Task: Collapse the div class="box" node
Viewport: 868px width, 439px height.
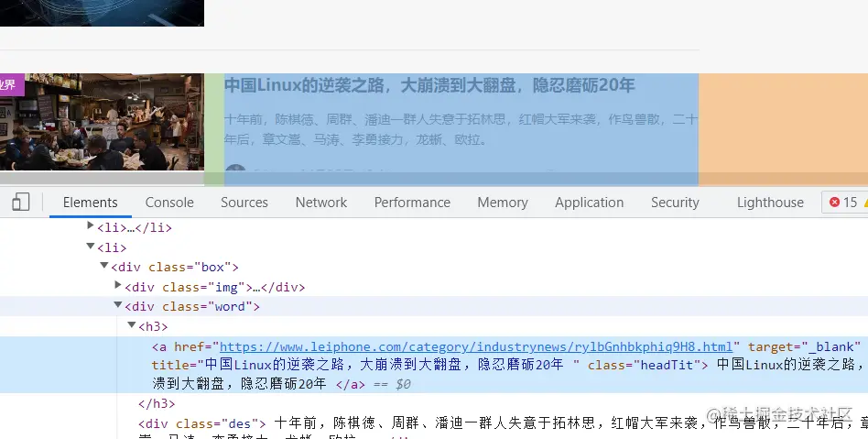Action: pos(104,266)
